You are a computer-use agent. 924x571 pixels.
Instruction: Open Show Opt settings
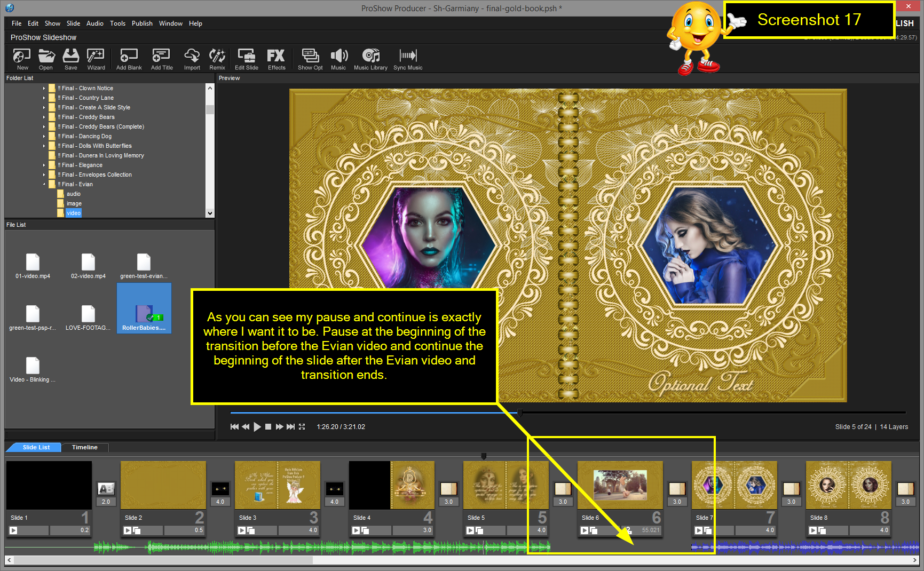310,59
